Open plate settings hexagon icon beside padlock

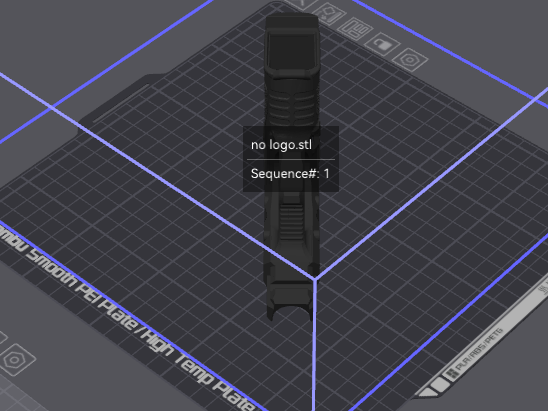(x=410, y=60)
